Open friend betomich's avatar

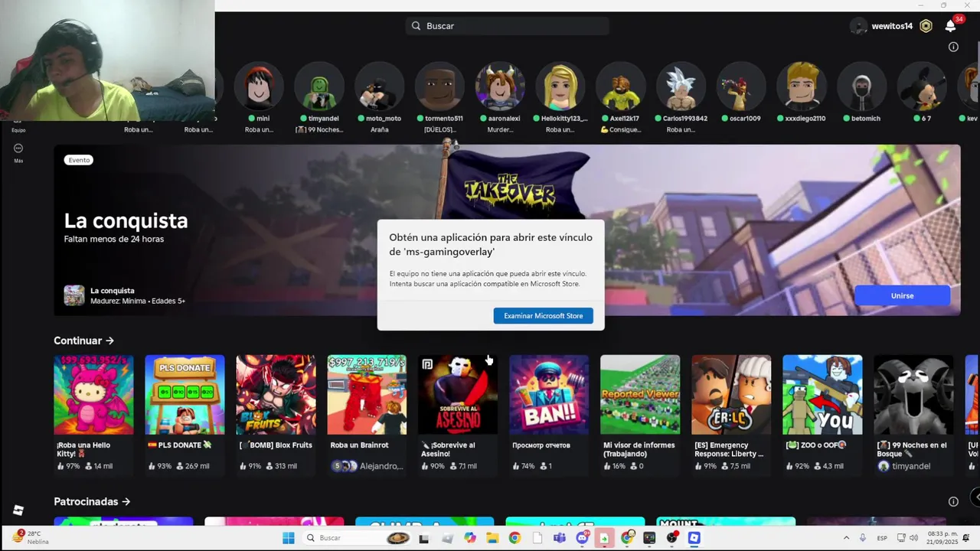point(861,86)
